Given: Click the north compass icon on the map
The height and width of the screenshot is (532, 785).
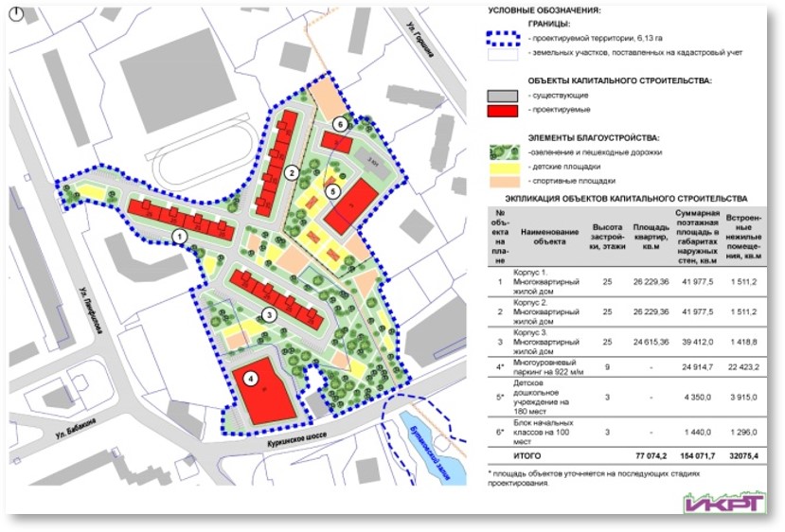Looking at the screenshot, I should pyautogui.click(x=16, y=14).
